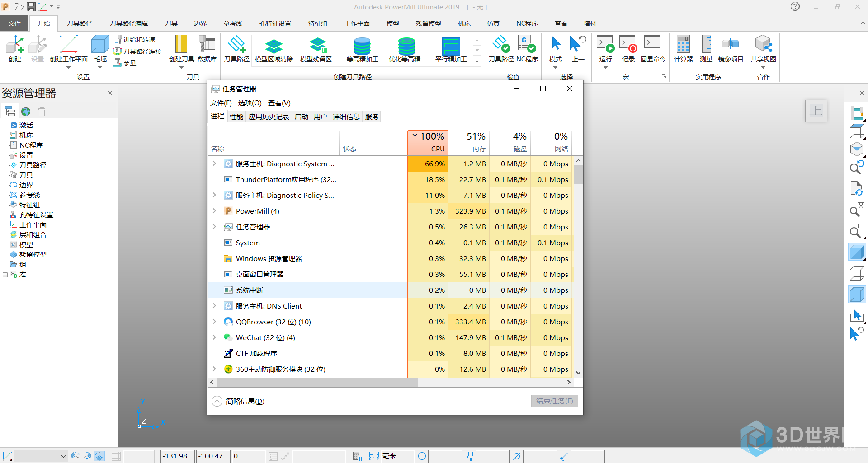Close the 资源管理器 panel
The height and width of the screenshot is (463, 868).
coord(110,93)
